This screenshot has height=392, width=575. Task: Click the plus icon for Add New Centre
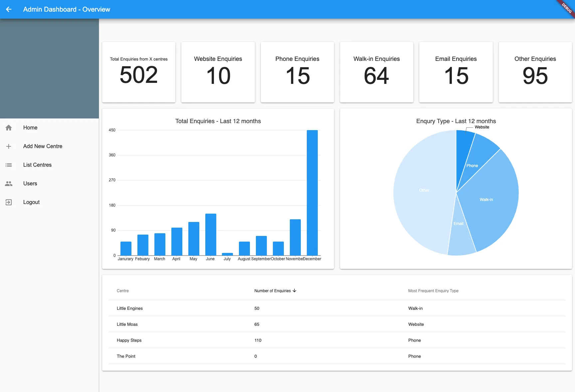pos(9,146)
